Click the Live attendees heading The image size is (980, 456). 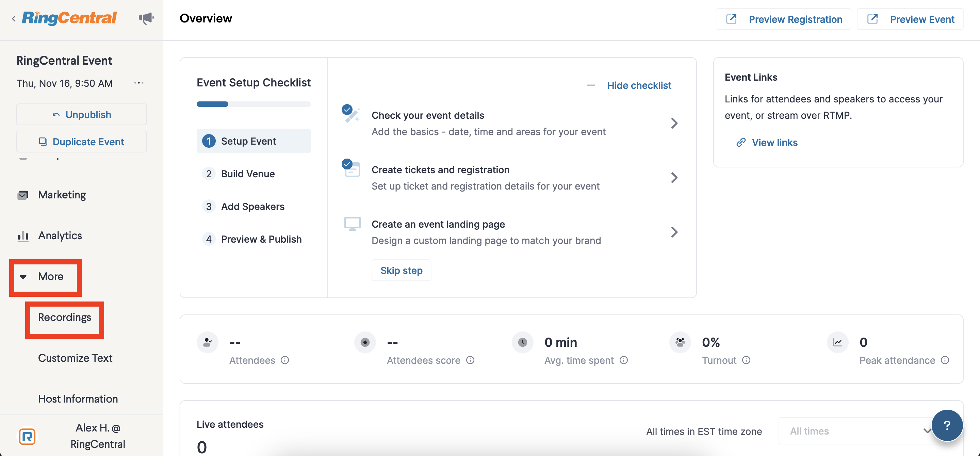(230, 424)
